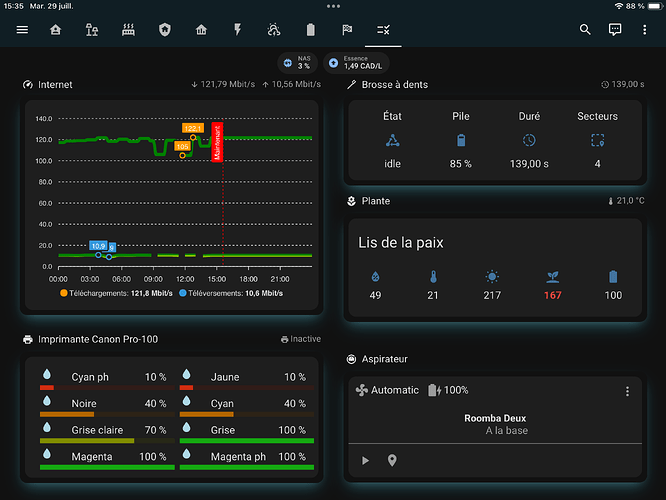Locate the Roomba with the map pin icon
666x500 pixels.
point(392,460)
